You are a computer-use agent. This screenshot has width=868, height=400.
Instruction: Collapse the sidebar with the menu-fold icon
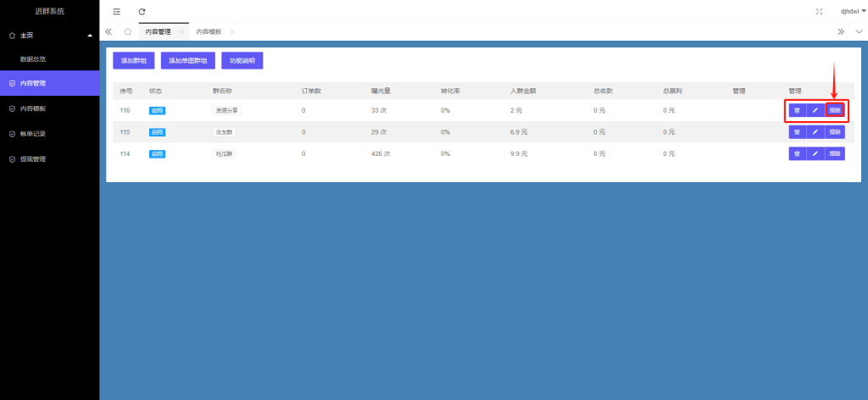point(116,11)
